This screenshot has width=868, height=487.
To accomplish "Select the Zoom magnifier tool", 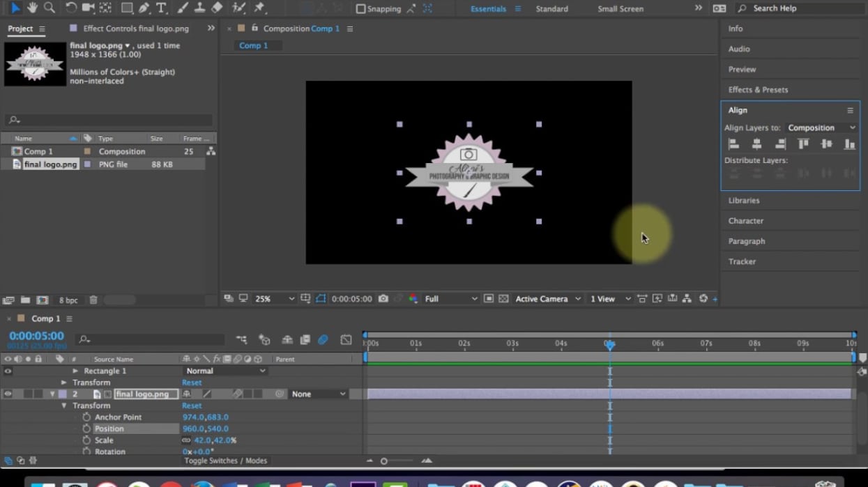I will click(50, 8).
